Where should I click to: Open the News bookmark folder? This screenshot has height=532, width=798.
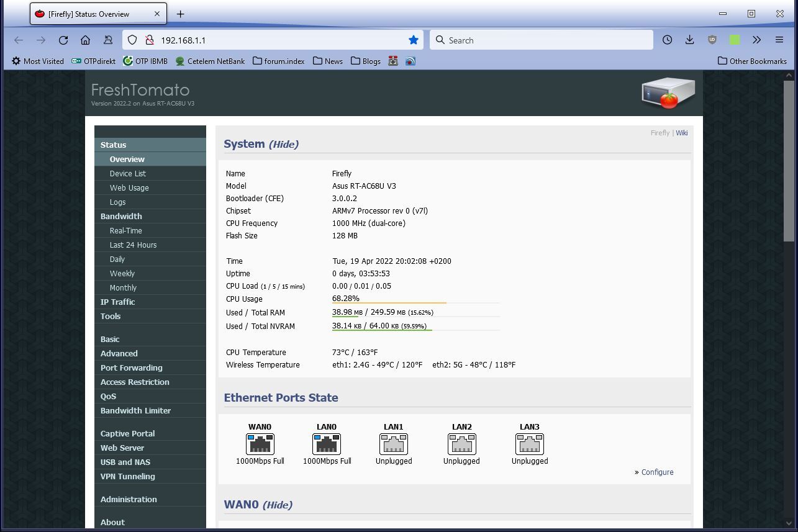click(x=327, y=61)
